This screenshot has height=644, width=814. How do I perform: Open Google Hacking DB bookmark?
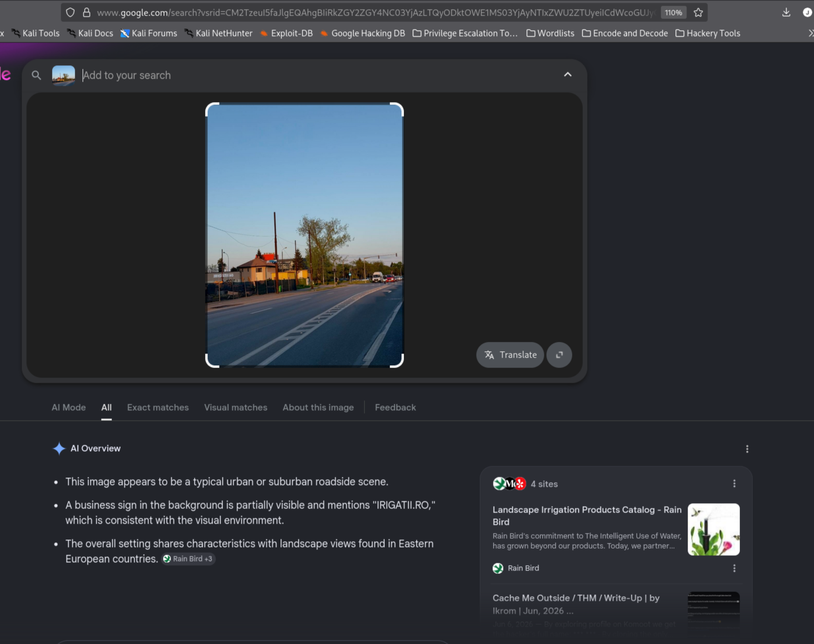click(x=363, y=33)
